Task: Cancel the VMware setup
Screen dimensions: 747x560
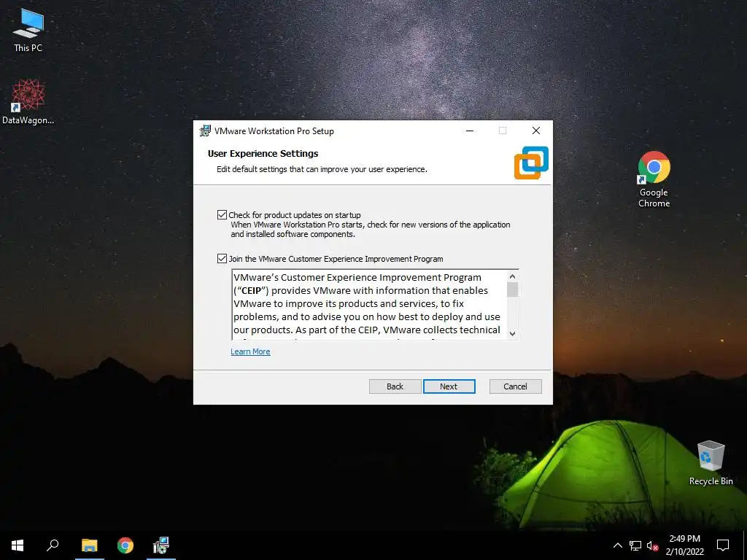Action: click(x=516, y=386)
